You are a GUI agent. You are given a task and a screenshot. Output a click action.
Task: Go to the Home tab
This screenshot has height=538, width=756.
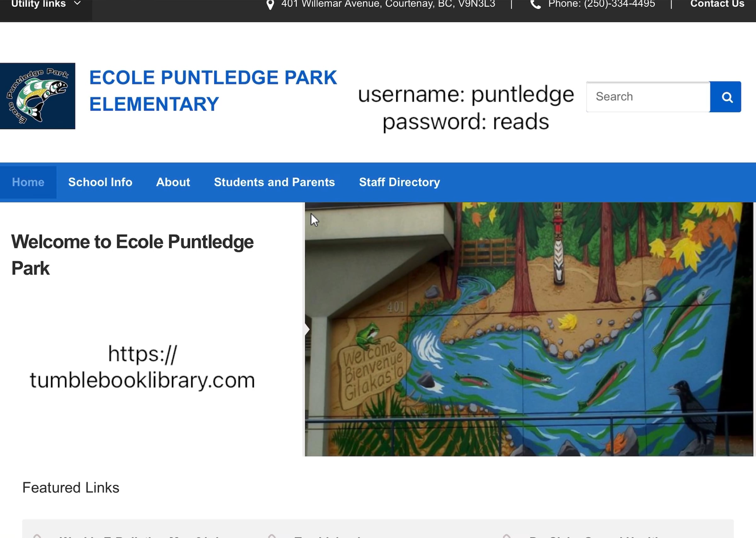[x=28, y=182]
